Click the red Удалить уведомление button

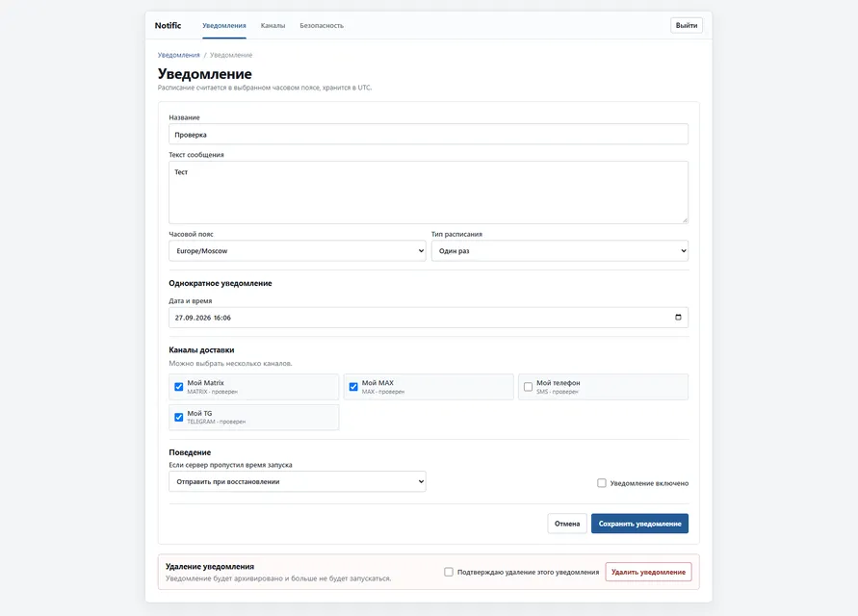(x=648, y=572)
